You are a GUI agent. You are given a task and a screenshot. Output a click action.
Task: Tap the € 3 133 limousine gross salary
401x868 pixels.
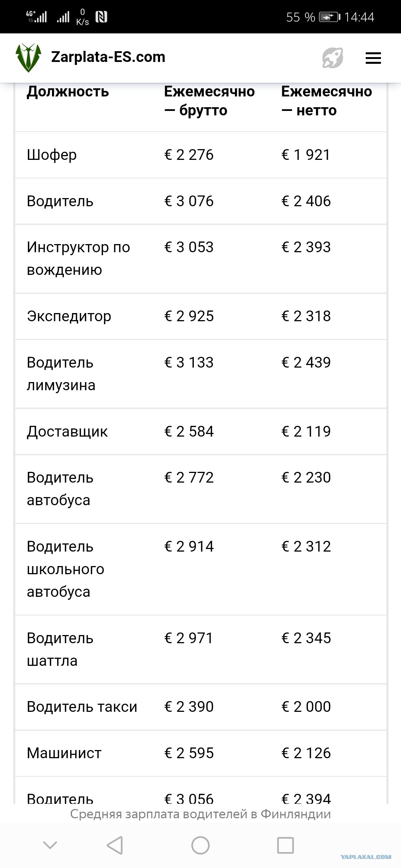(x=189, y=362)
